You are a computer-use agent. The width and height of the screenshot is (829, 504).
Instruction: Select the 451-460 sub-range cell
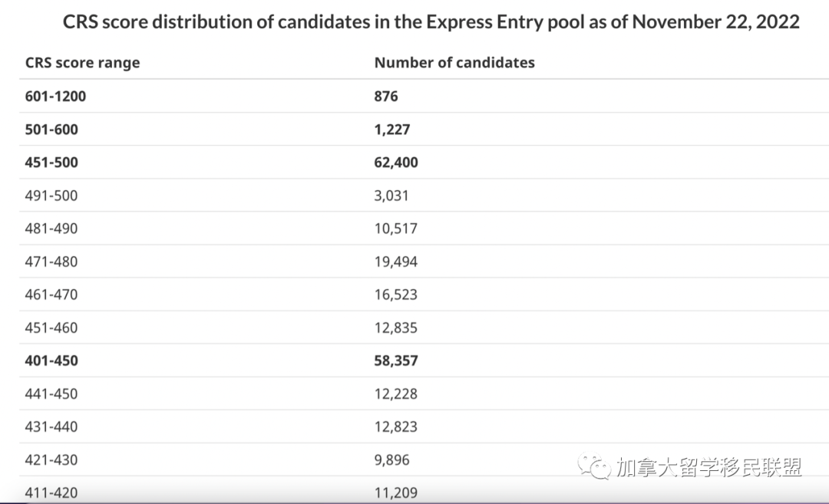point(51,328)
